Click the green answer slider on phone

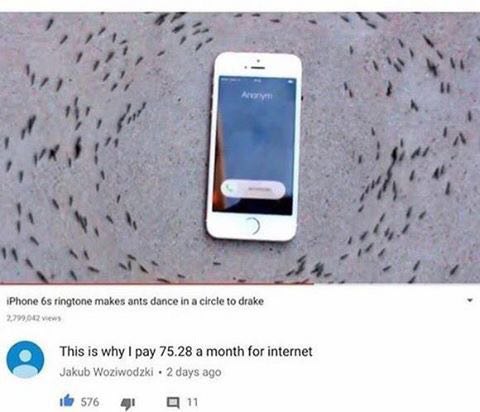pyautogui.click(x=253, y=189)
